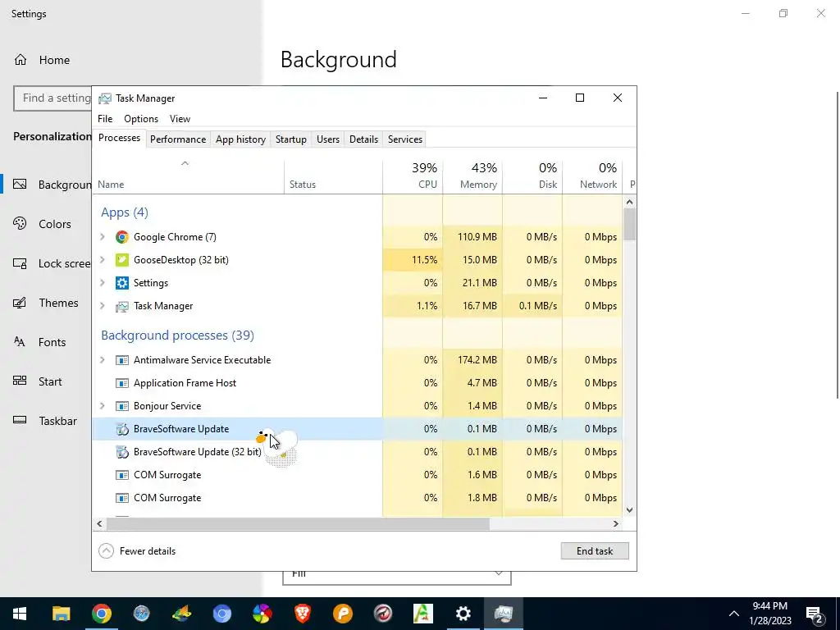840x630 pixels.
Task: Click the vertical scrollbar thumb in process list
Action: pyautogui.click(x=629, y=224)
